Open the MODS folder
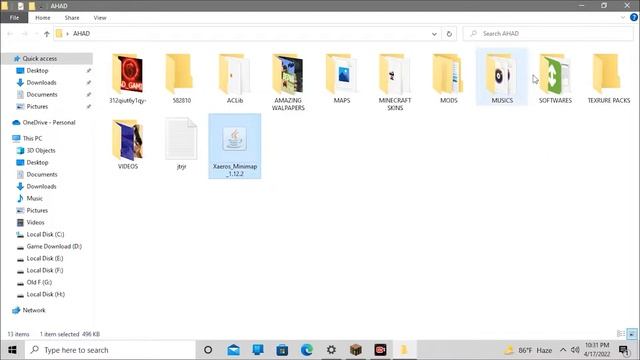Viewport: 640px width, 360px height. 449,79
